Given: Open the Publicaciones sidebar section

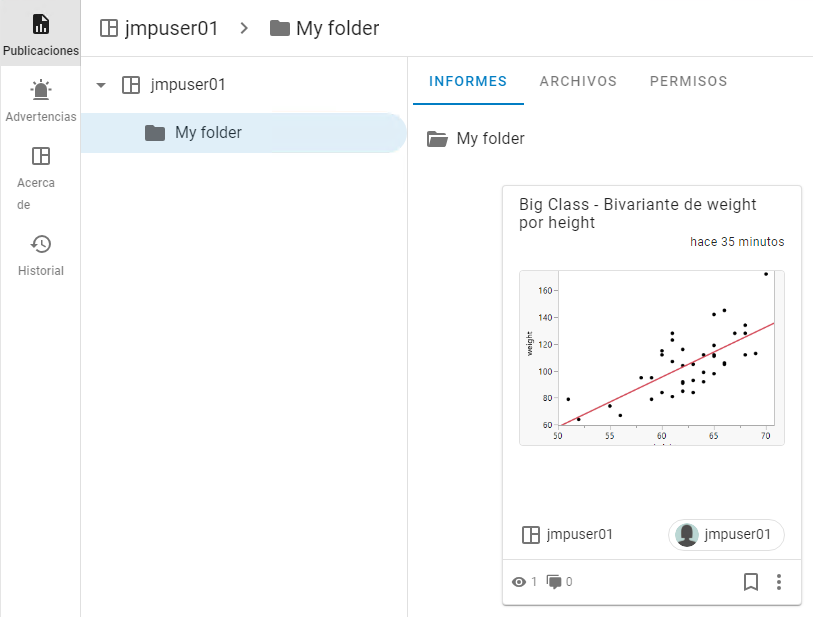Looking at the screenshot, I should 40,34.
